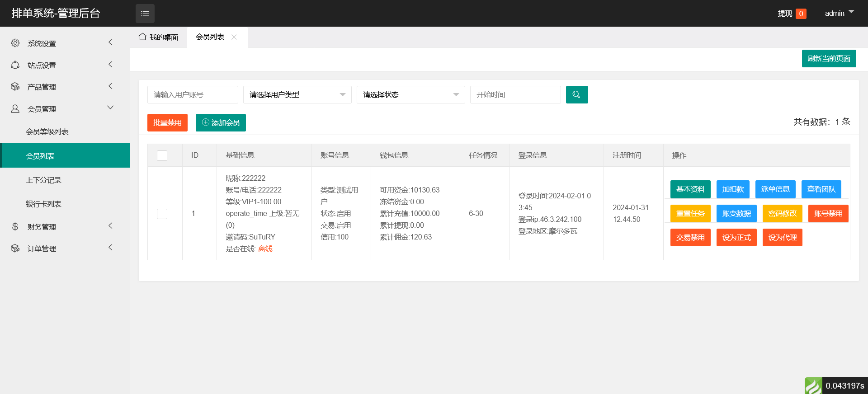Focus the user account input field
Screen dimensions: 868x394
coord(193,94)
